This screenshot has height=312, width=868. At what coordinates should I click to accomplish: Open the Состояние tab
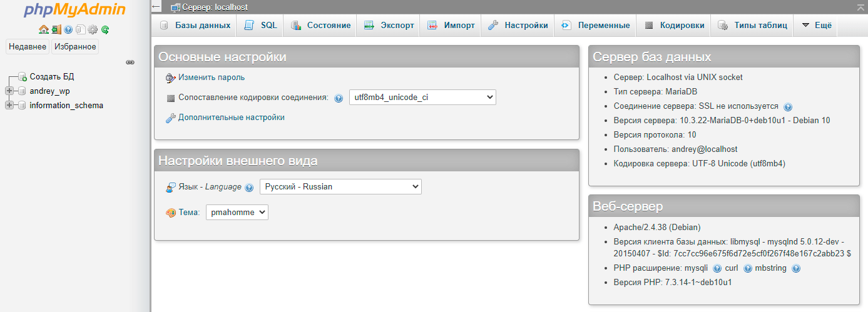320,26
